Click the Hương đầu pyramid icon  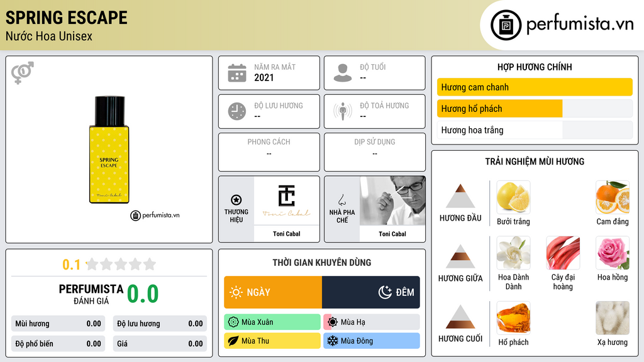pyautogui.click(x=460, y=196)
